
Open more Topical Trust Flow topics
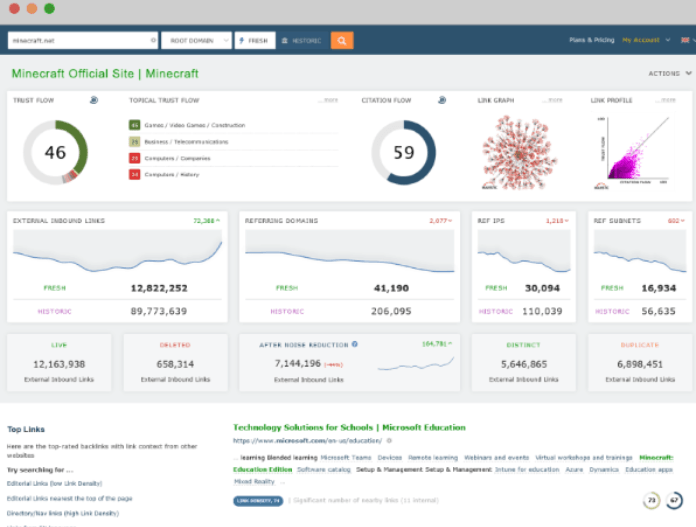(328, 100)
